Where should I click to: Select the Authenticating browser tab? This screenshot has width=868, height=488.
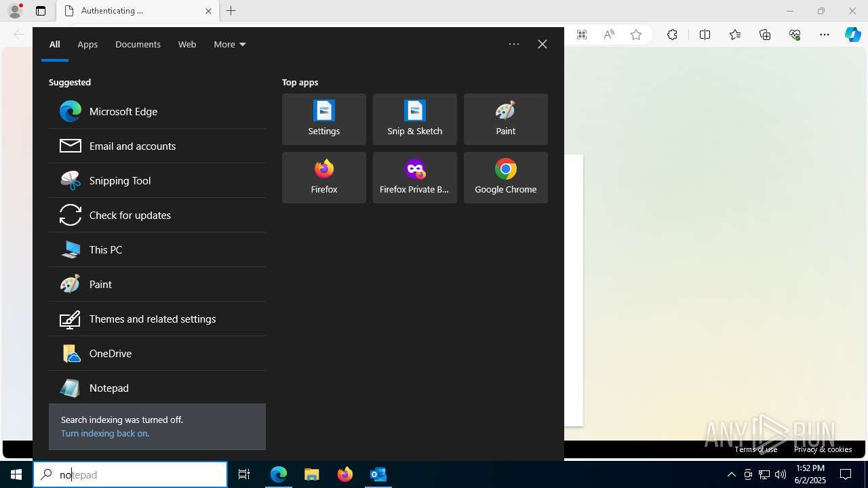(138, 11)
